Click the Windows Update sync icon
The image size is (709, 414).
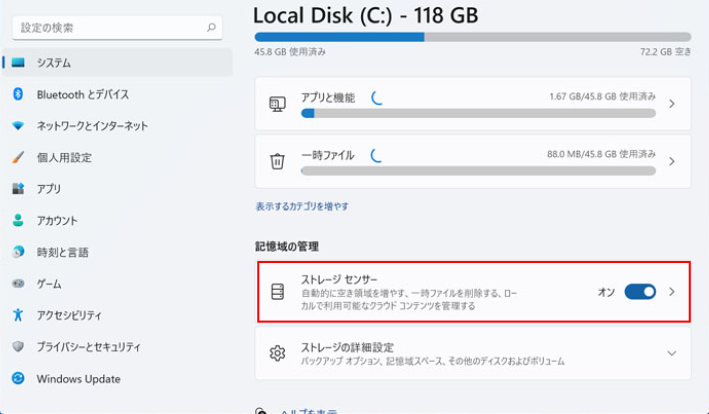[18, 379]
